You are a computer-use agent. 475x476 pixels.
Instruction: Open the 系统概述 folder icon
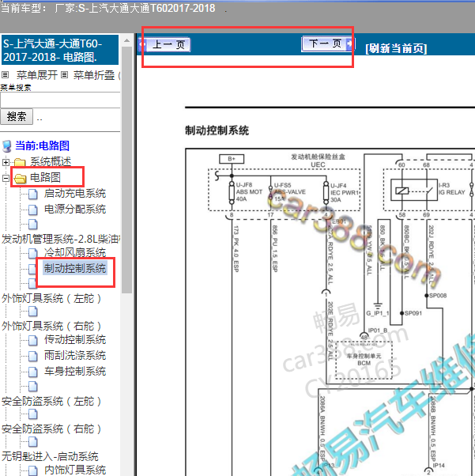click(20, 162)
